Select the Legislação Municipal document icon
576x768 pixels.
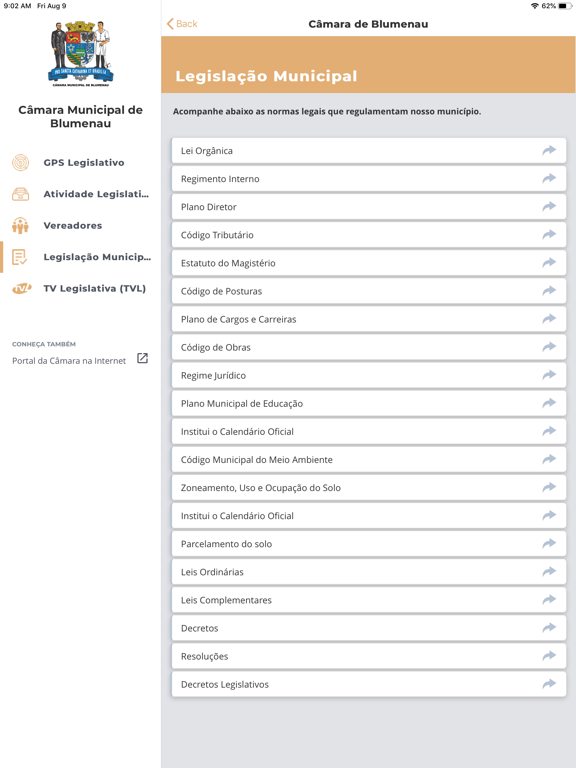pos(20,257)
